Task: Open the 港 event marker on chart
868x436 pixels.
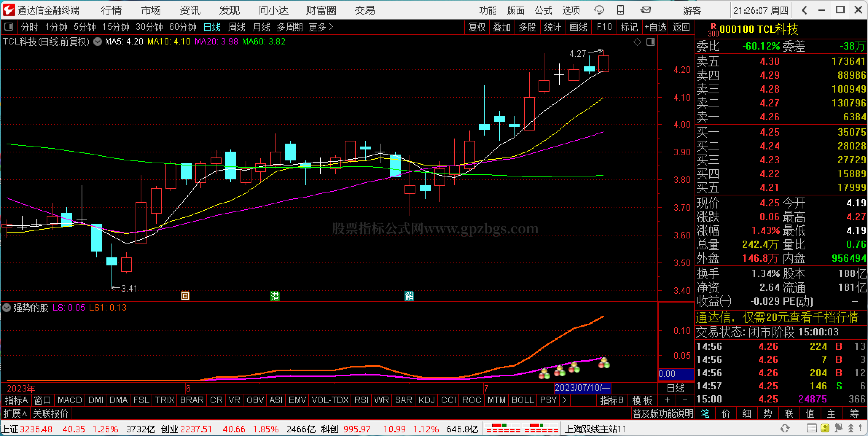Action: coord(275,296)
